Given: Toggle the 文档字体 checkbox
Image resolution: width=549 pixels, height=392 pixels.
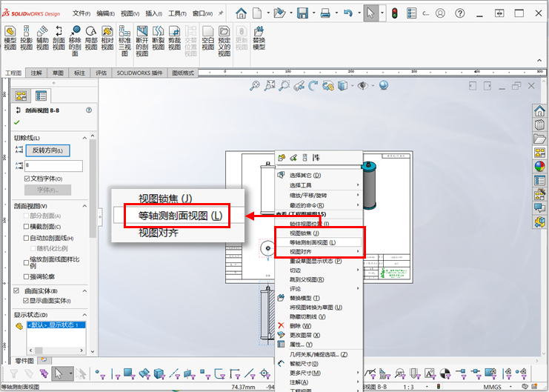Looking at the screenshot, I should coord(27,179).
